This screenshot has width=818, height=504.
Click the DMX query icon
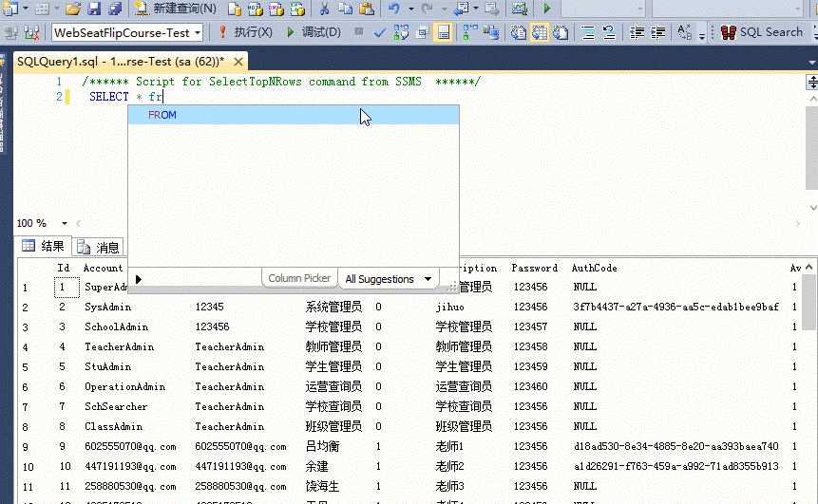pos(276,9)
